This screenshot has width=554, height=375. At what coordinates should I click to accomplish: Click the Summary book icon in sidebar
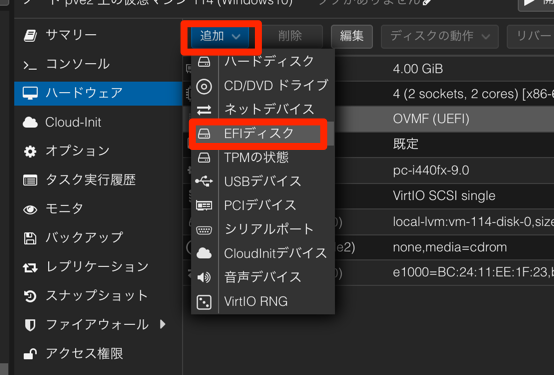[30, 35]
